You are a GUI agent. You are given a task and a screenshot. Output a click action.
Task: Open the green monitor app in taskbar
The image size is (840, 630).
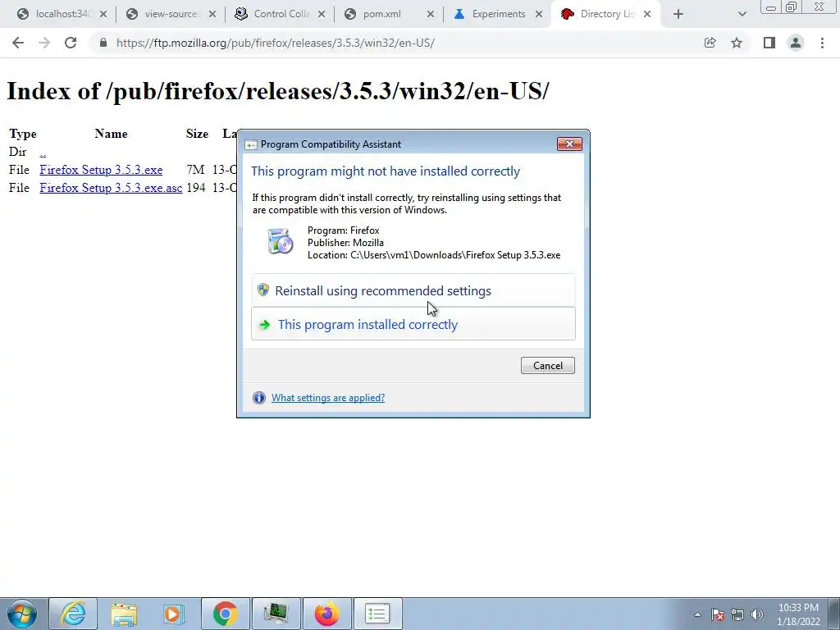pos(276,614)
